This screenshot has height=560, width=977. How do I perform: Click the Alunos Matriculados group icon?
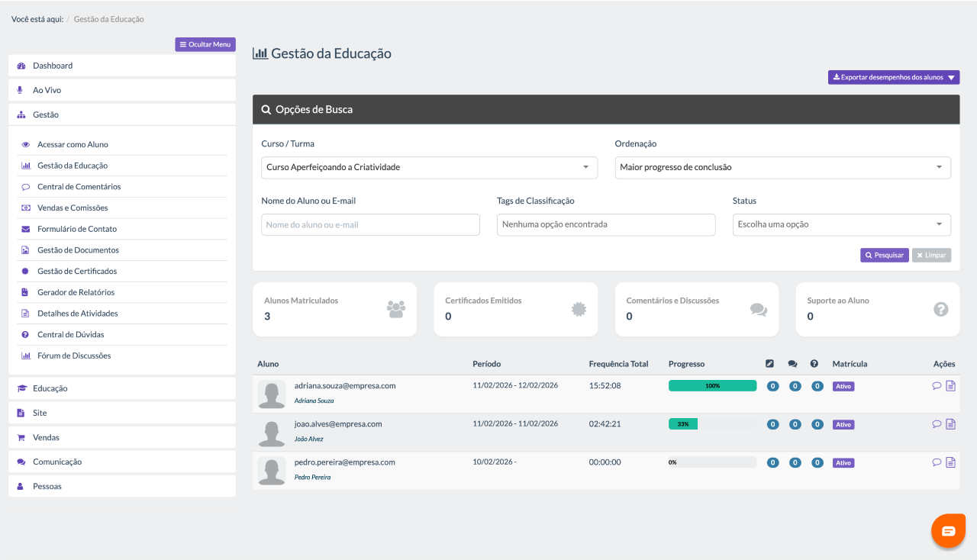[396, 309]
